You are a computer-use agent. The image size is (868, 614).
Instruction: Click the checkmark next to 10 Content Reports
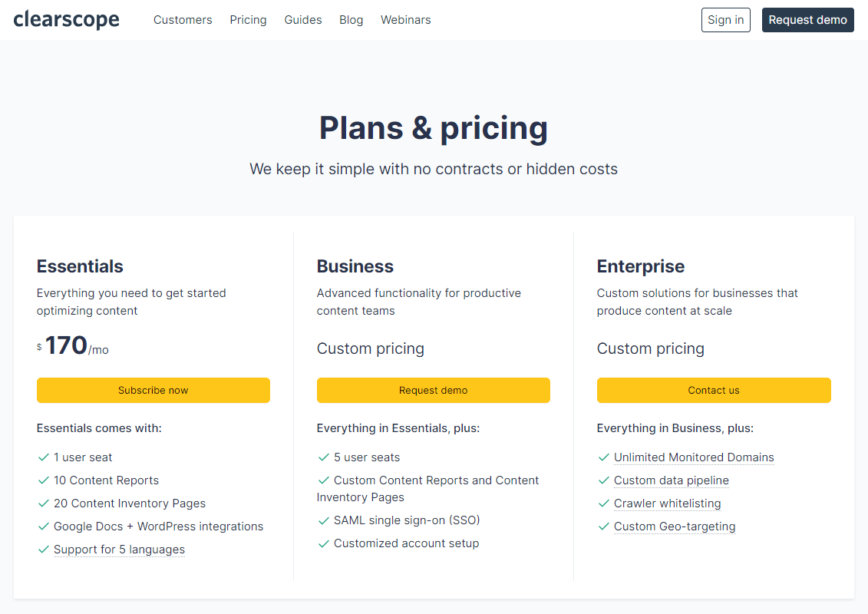(x=44, y=480)
